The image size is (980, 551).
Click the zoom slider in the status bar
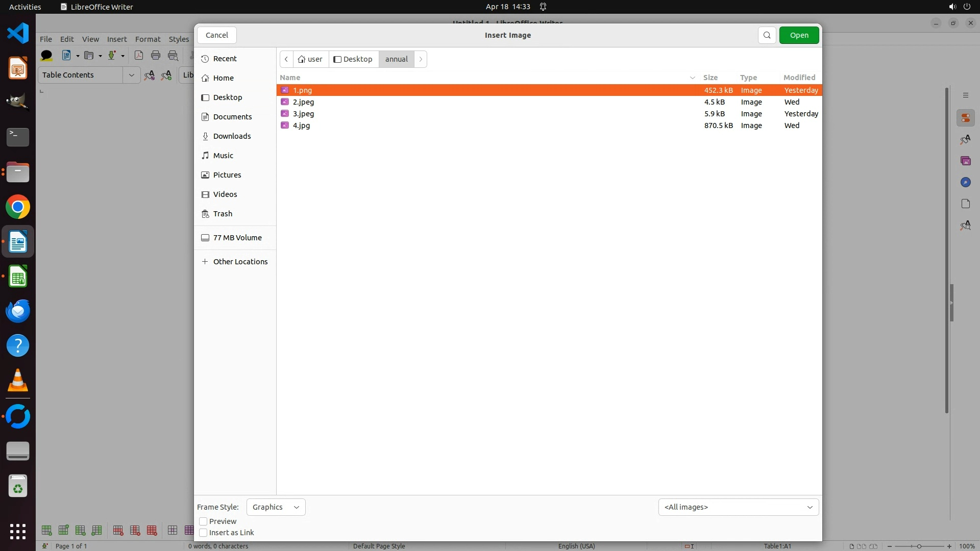[919, 546]
